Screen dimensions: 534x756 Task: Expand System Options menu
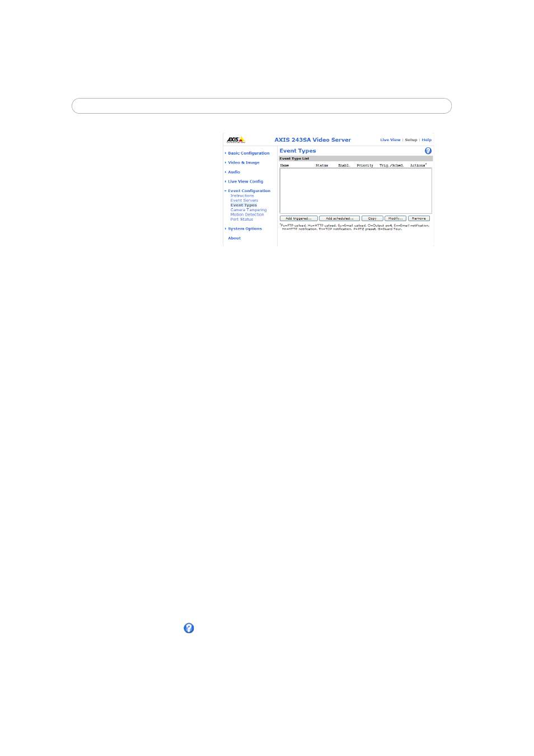coord(245,229)
